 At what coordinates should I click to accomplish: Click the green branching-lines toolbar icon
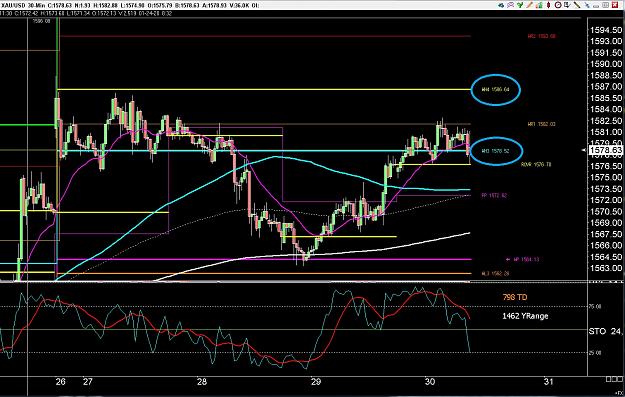tap(520, 5)
